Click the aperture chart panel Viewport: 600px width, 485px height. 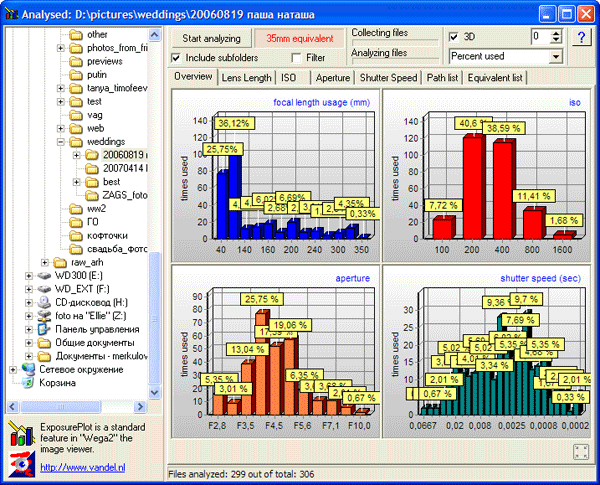[x=276, y=351]
